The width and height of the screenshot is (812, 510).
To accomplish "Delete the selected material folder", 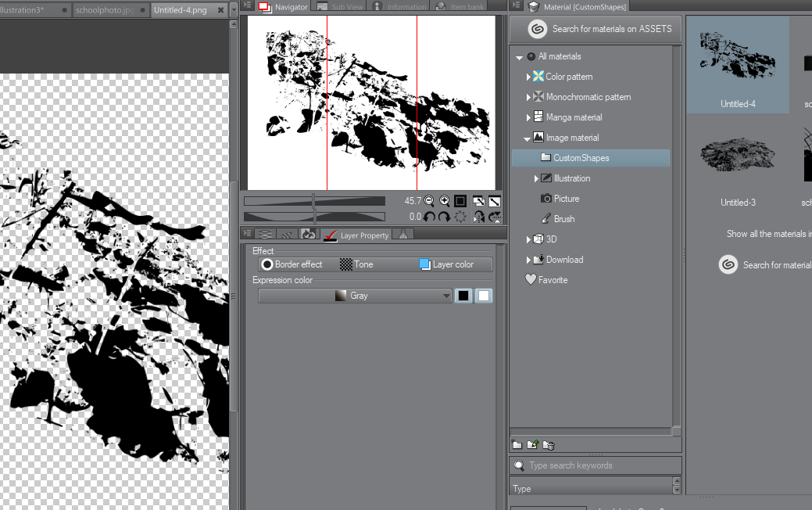I will click(x=549, y=445).
